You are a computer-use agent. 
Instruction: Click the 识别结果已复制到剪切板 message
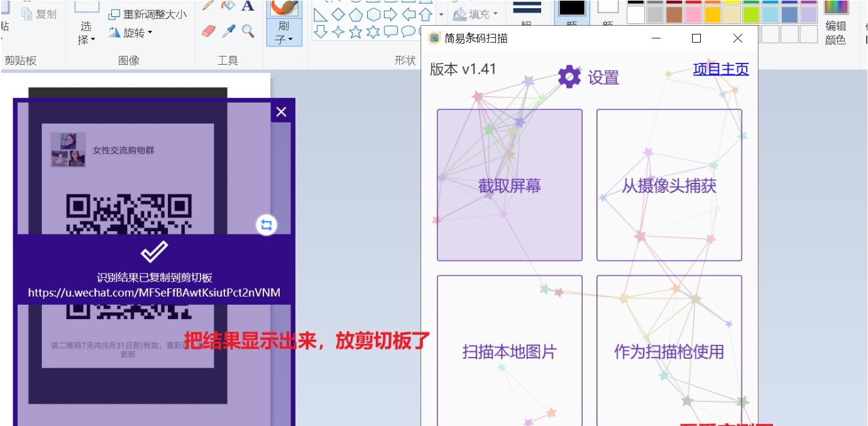click(154, 278)
